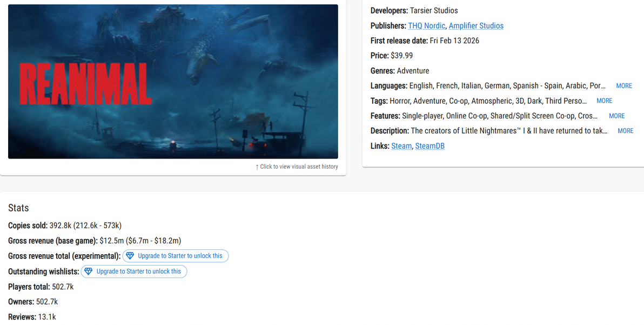Click the Languages list text starting with English
Viewport: 644px width, 325px height.
pos(508,86)
